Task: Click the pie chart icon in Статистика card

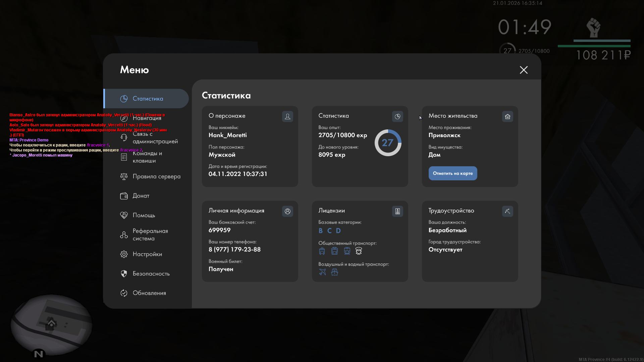Action: click(397, 116)
